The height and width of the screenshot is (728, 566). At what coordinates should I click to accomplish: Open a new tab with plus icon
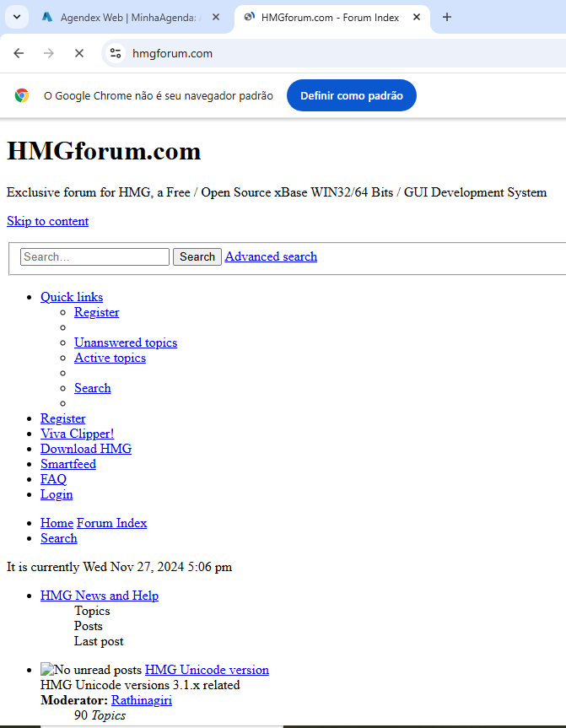pyautogui.click(x=447, y=17)
